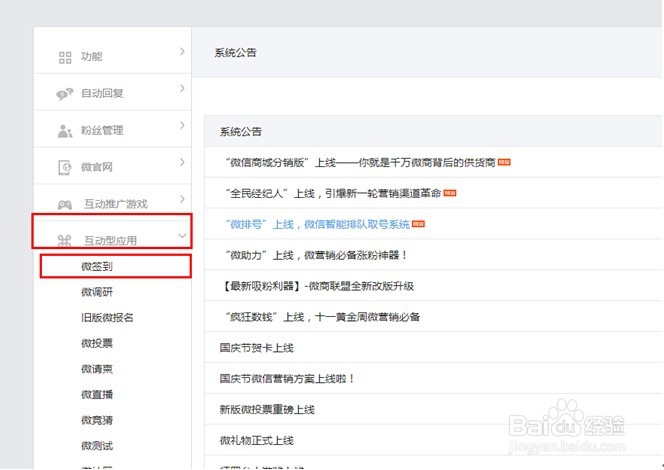Screen dimensions: 664x470
Task: Open the 自动回复 menu section
Action: point(113,92)
